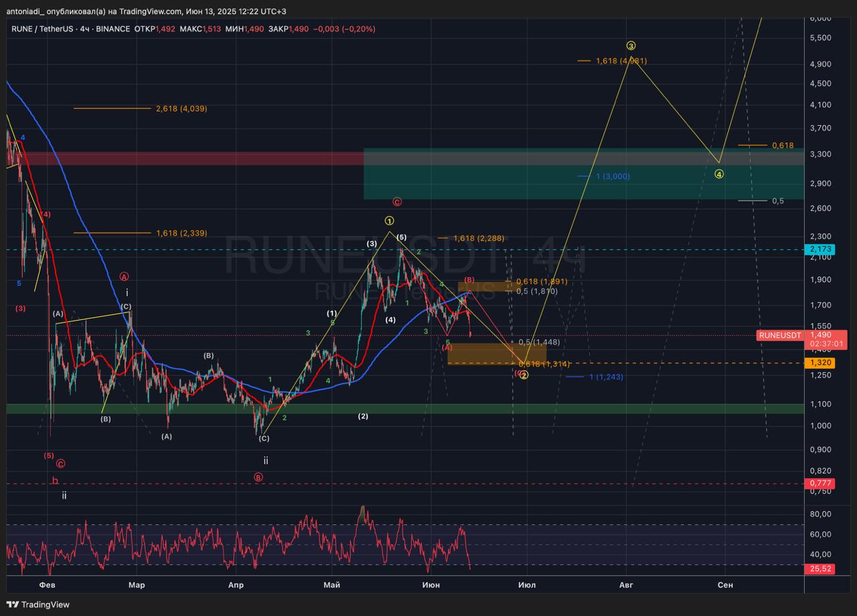
Task: Click the yellow circled wave 4 label
Action: [x=718, y=174]
